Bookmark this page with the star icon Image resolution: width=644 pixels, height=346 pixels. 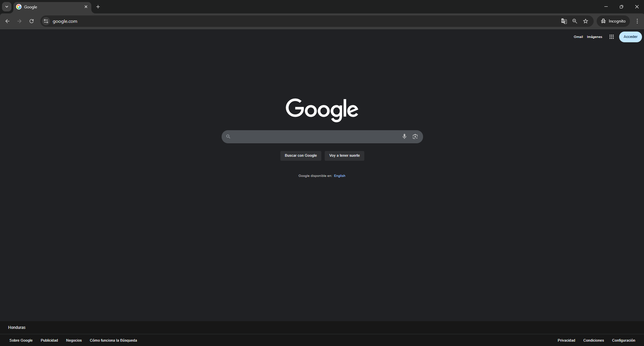pos(586,21)
